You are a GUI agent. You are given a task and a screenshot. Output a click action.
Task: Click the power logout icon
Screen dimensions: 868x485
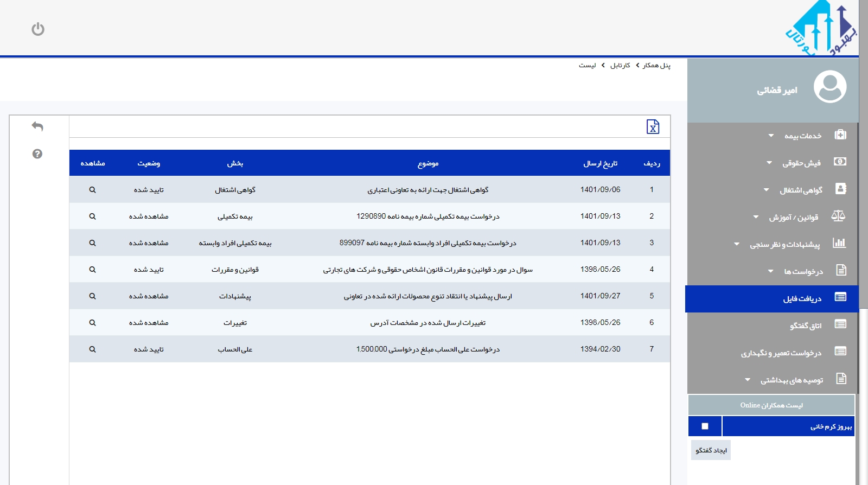point(38,29)
